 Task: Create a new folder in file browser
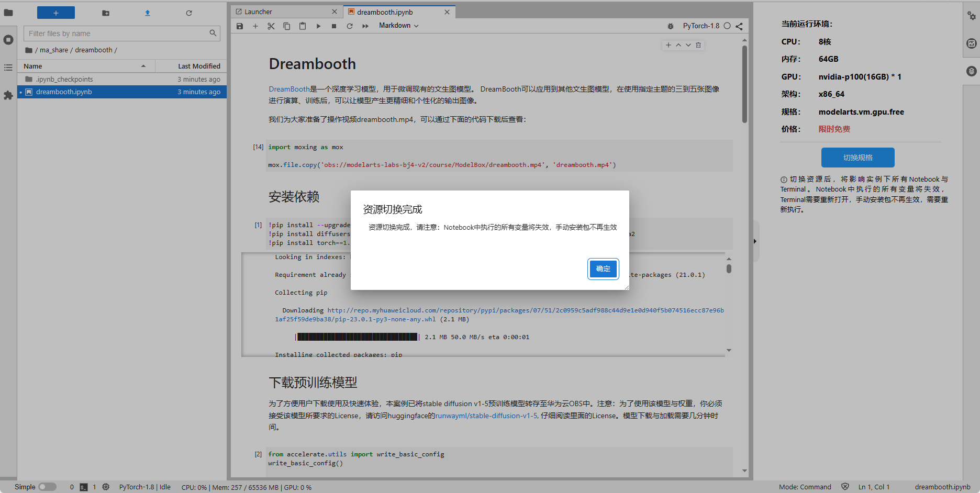(106, 13)
